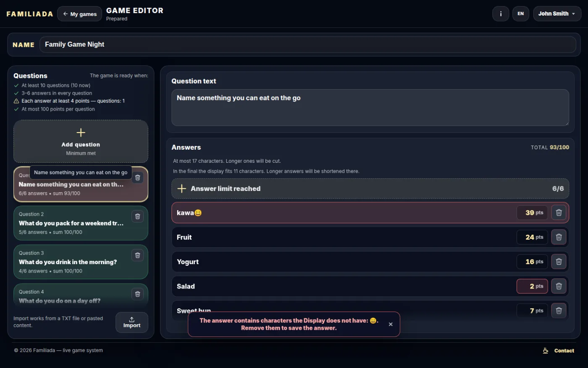
Task: Edit the Fruit answer text
Action: point(344,237)
